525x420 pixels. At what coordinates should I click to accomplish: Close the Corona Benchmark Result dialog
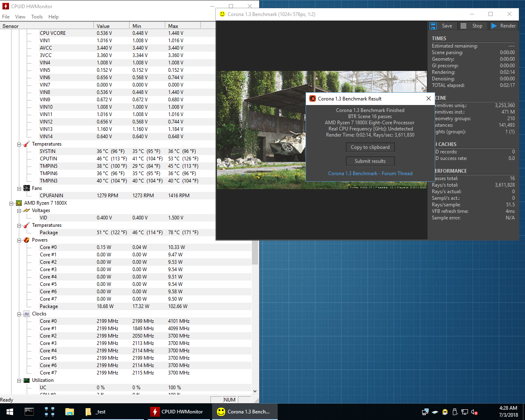pos(429,98)
